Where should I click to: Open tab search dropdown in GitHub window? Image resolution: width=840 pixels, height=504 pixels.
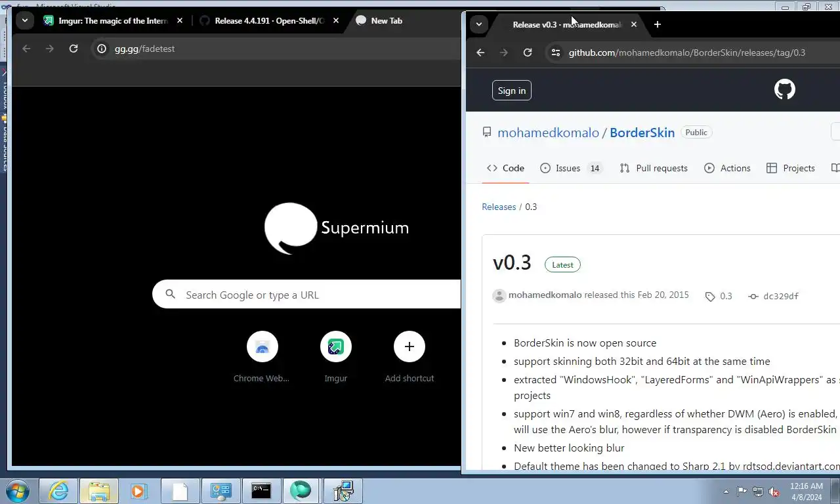pos(479,24)
